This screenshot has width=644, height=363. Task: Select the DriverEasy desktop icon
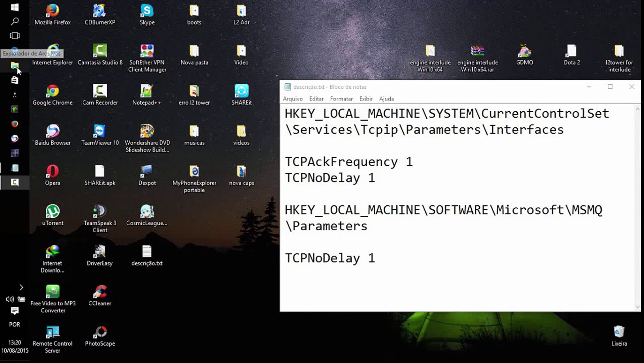tap(100, 256)
